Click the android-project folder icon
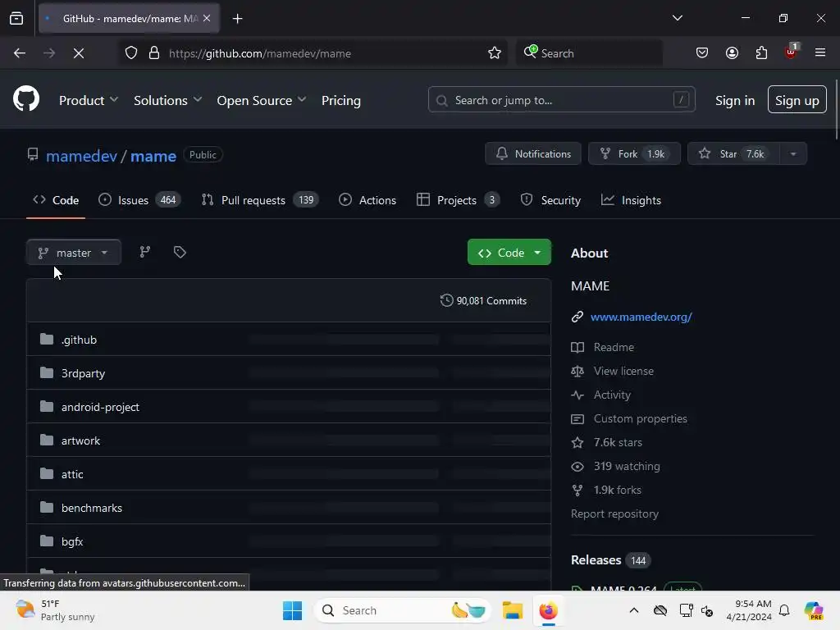 pos(47,407)
